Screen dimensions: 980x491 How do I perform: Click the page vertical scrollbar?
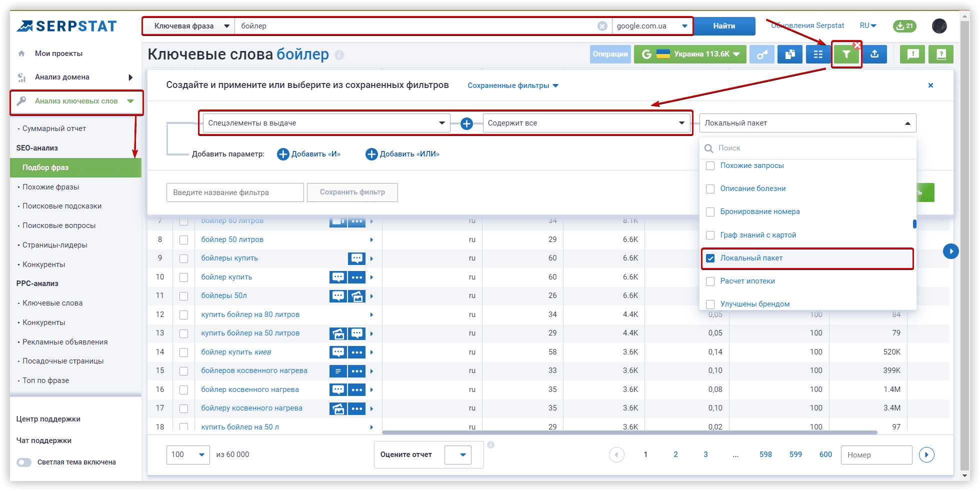965,246
